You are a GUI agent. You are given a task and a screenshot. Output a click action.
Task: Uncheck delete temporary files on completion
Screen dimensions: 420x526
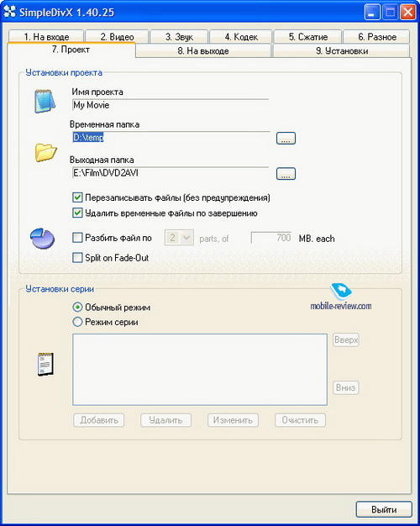[x=77, y=213]
